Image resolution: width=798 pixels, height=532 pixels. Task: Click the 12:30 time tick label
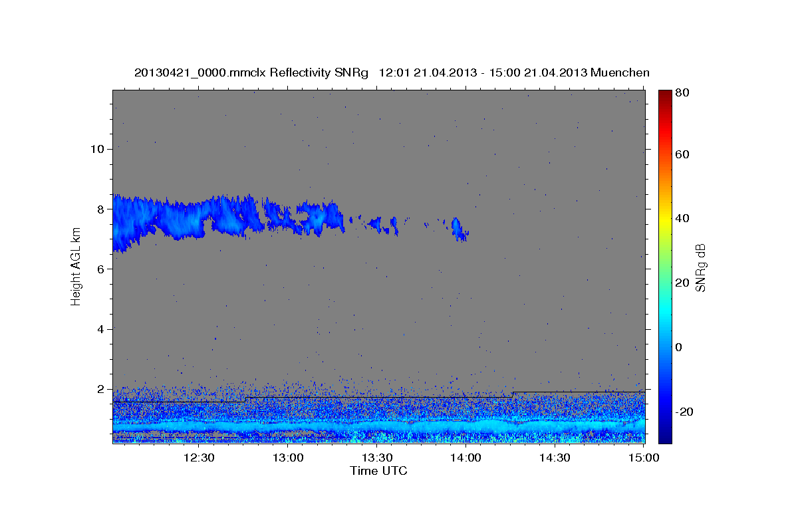tap(199, 458)
